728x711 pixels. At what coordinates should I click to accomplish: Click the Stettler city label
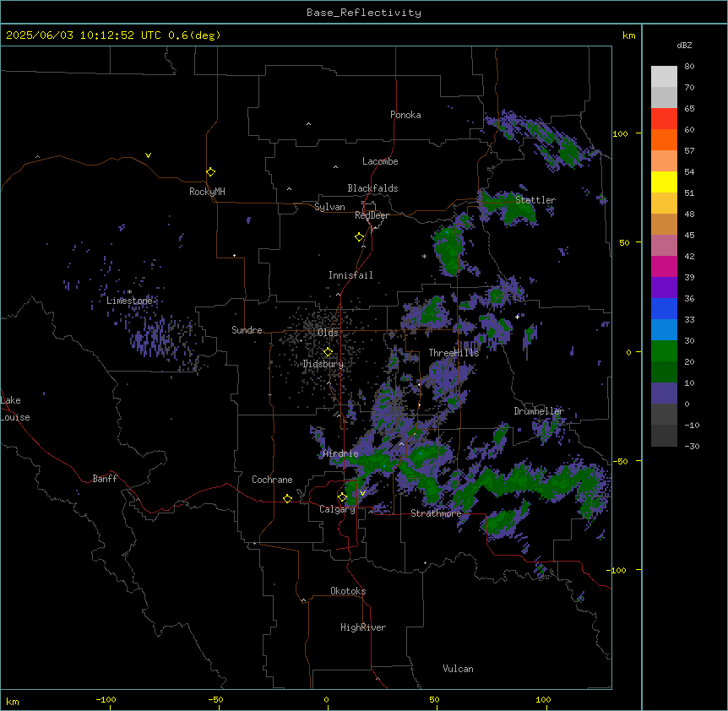[x=535, y=200]
